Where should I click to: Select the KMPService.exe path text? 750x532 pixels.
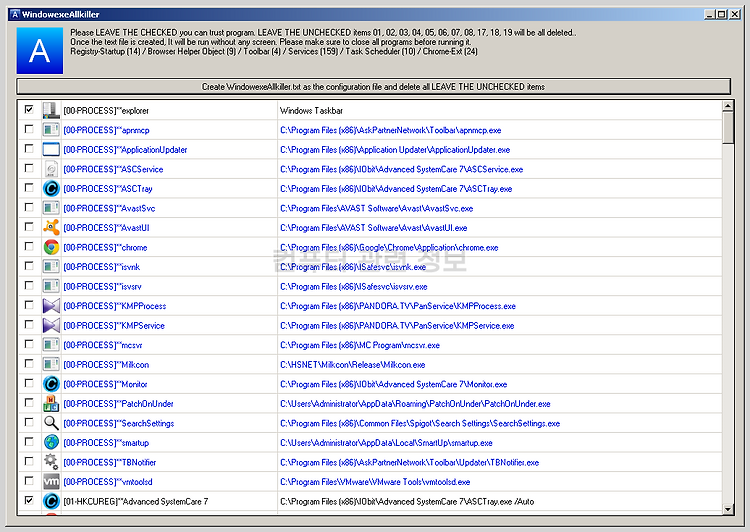coord(397,326)
